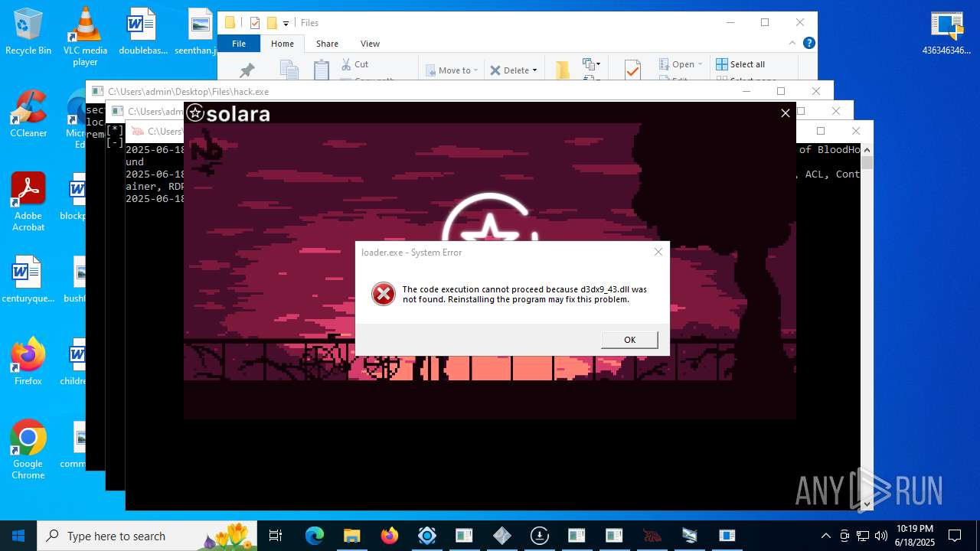980x551 pixels.
Task: Click Select all in the ribbon
Action: point(740,64)
